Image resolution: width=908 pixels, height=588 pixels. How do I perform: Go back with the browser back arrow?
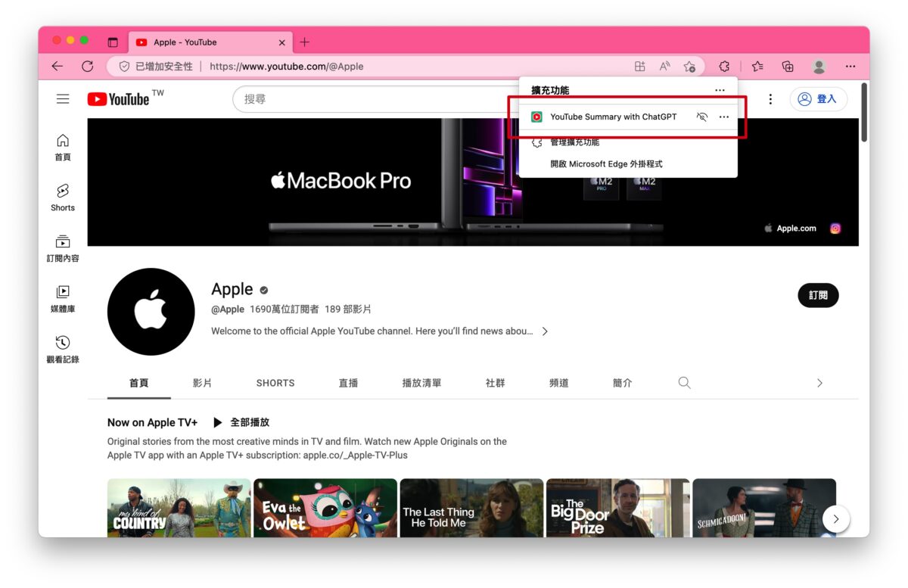tap(58, 67)
